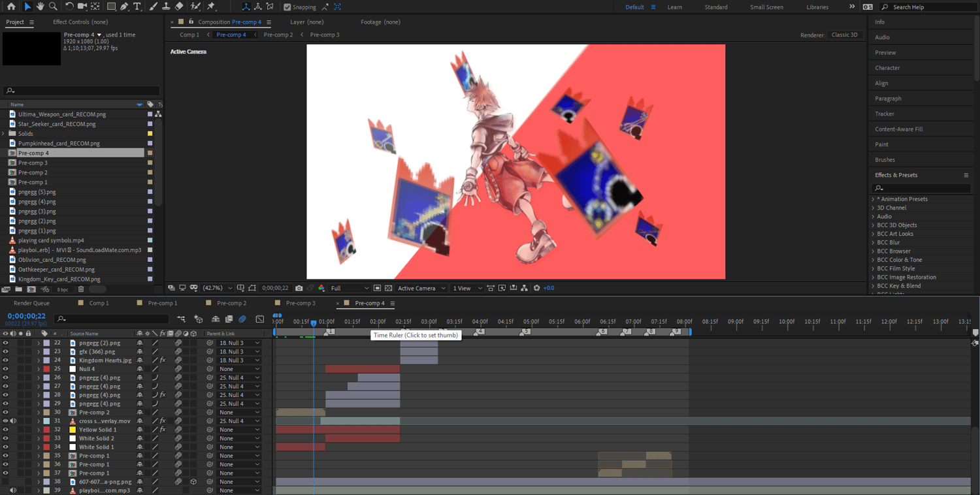Switch to the Comp 1 timeline tab
Screen dimensions: 980x495
[x=99, y=303]
